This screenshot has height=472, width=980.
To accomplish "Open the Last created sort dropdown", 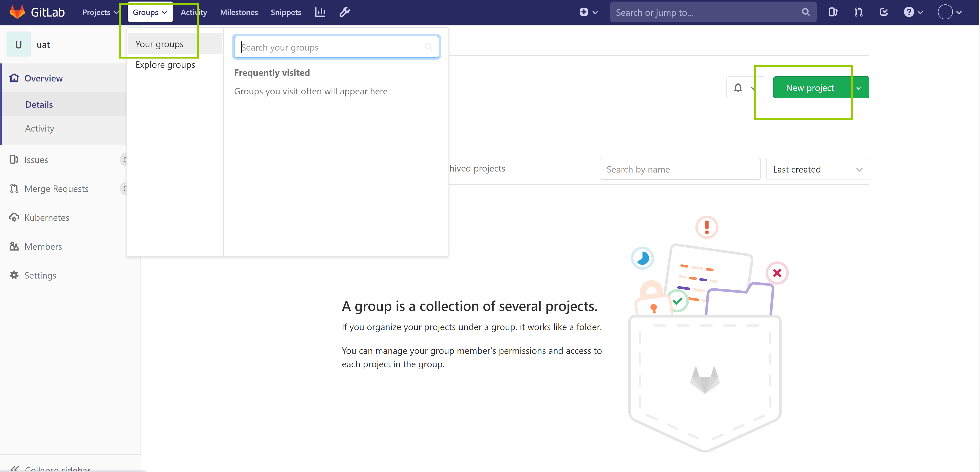I will pos(817,169).
